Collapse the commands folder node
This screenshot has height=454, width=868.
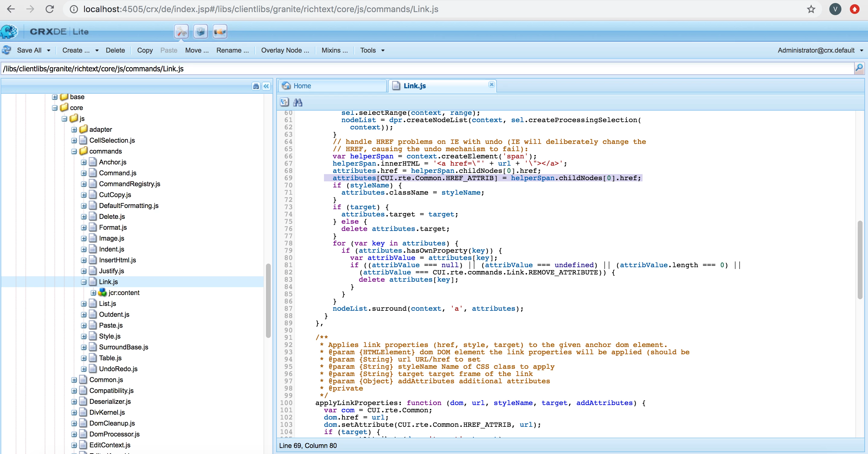(74, 151)
